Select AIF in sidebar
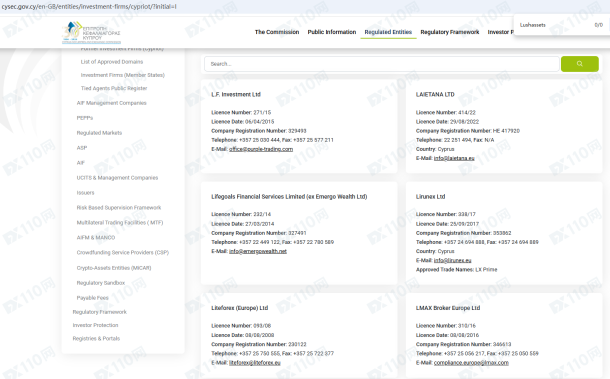Image resolution: width=610 pixels, height=379 pixels. point(81,163)
